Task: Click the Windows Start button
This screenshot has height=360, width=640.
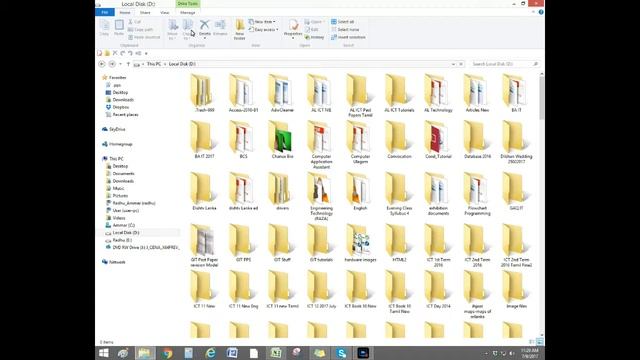Action: click(104, 353)
